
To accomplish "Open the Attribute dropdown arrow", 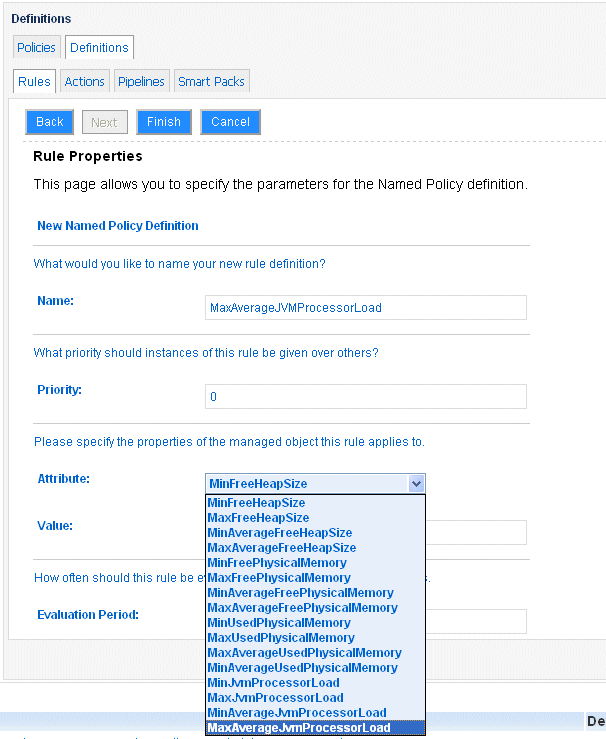I will pos(416,483).
